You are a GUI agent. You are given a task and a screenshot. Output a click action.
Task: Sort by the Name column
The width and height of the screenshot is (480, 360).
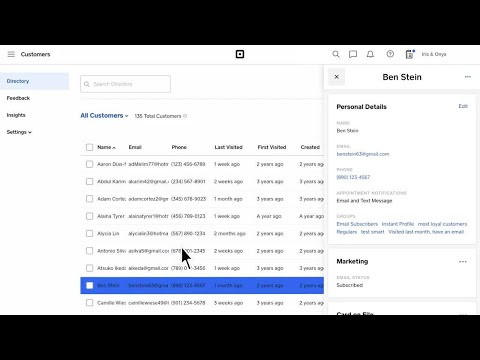click(x=106, y=147)
